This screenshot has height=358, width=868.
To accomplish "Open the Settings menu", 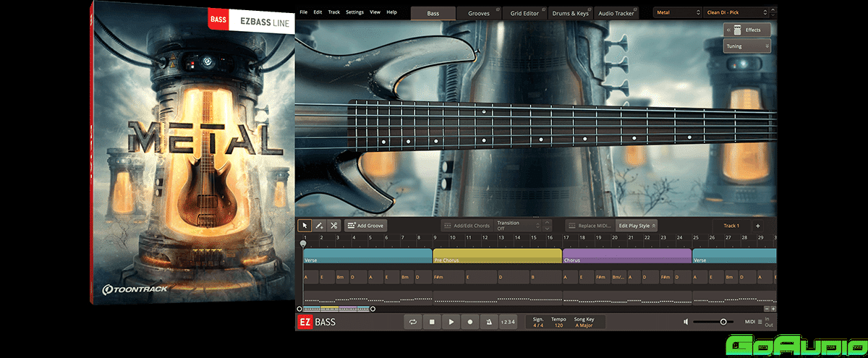I will point(354,12).
